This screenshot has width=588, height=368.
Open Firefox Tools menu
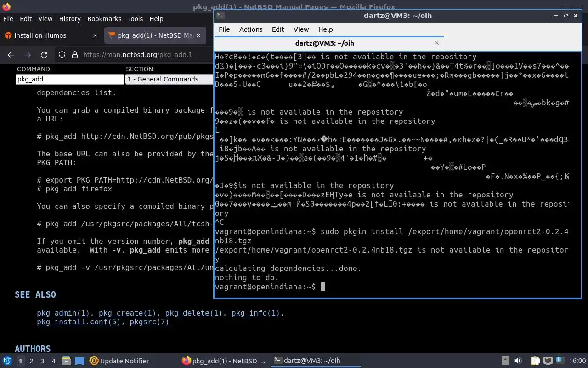point(135,19)
